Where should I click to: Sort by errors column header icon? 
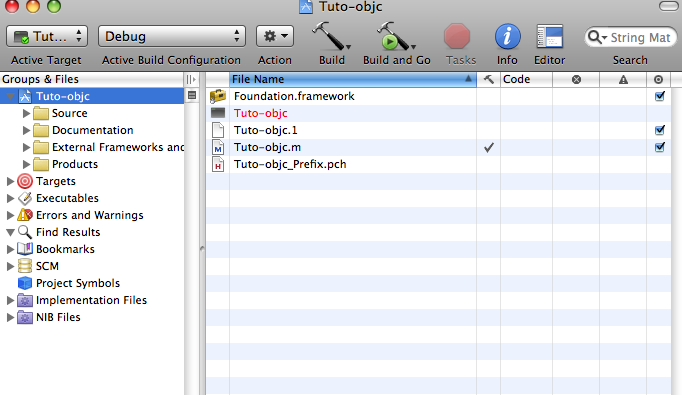(x=576, y=80)
